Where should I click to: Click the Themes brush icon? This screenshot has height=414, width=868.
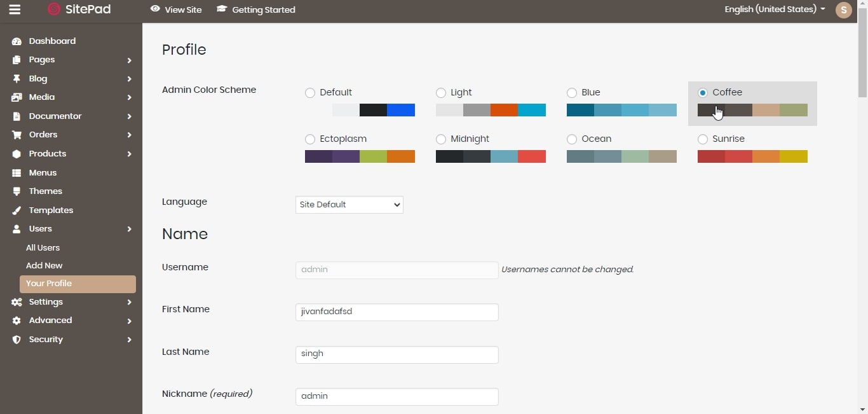pyautogui.click(x=17, y=191)
